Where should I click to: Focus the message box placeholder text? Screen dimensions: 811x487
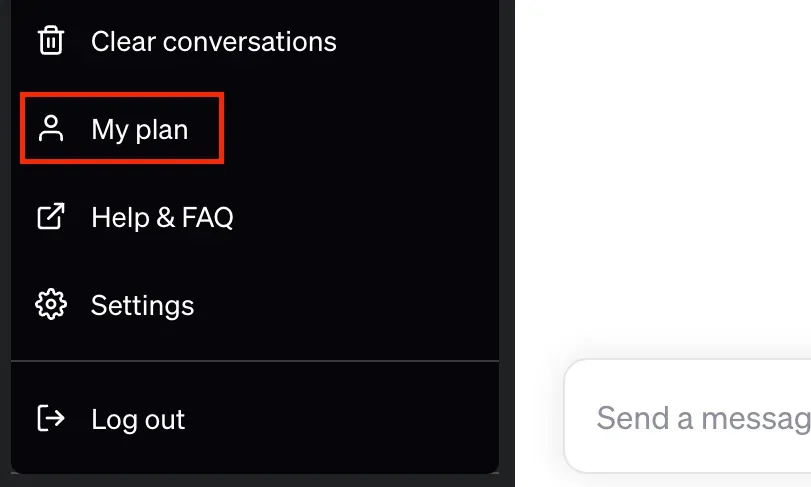click(x=703, y=418)
